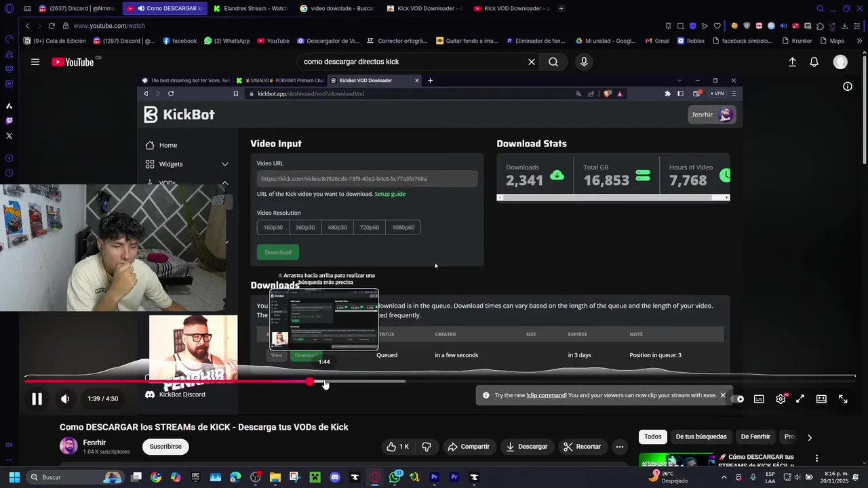Click the info card icon on the video
The width and height of the screenshot is (868, 488).
(848, 86)
